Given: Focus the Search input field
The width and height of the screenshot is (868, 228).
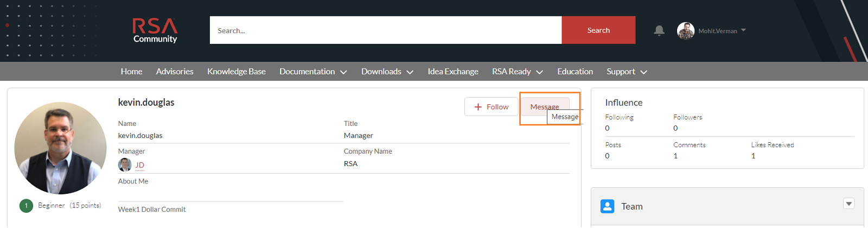Looking at the screenshot, I should tap(385, 30).
